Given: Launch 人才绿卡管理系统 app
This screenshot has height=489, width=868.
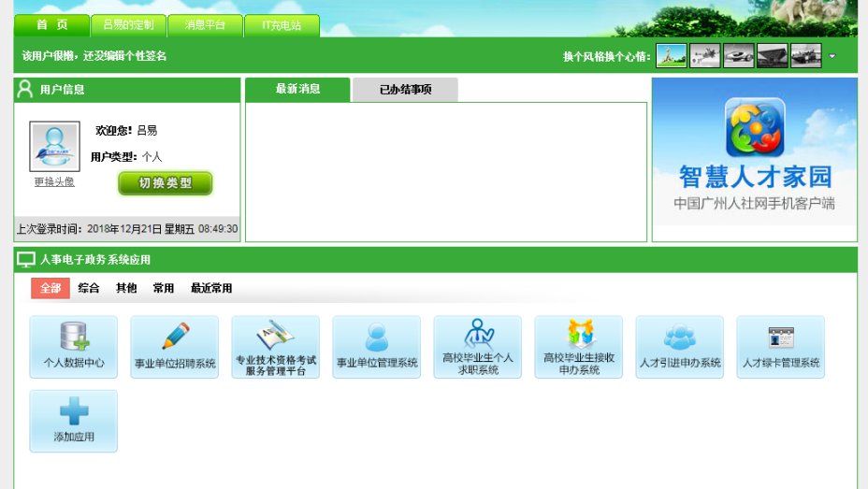Looking at the screenshot, I should point(781,347).
